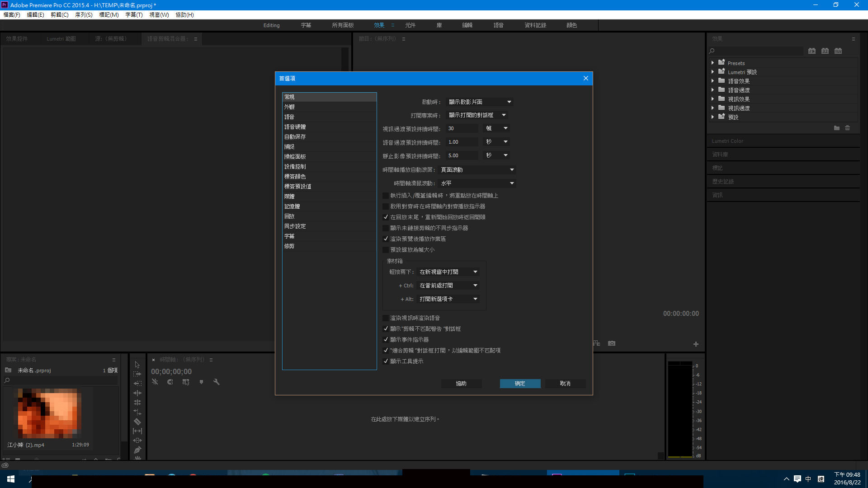The width and height of the screenshot is (868, 488).
Task: Click the Export Frame camera icon
Action: click(x=612, y=343)
